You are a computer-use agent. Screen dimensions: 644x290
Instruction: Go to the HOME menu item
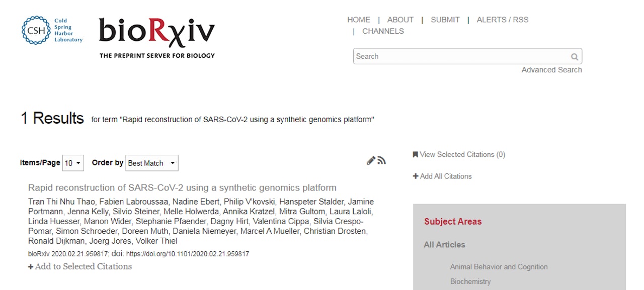(x=359, y=20)
